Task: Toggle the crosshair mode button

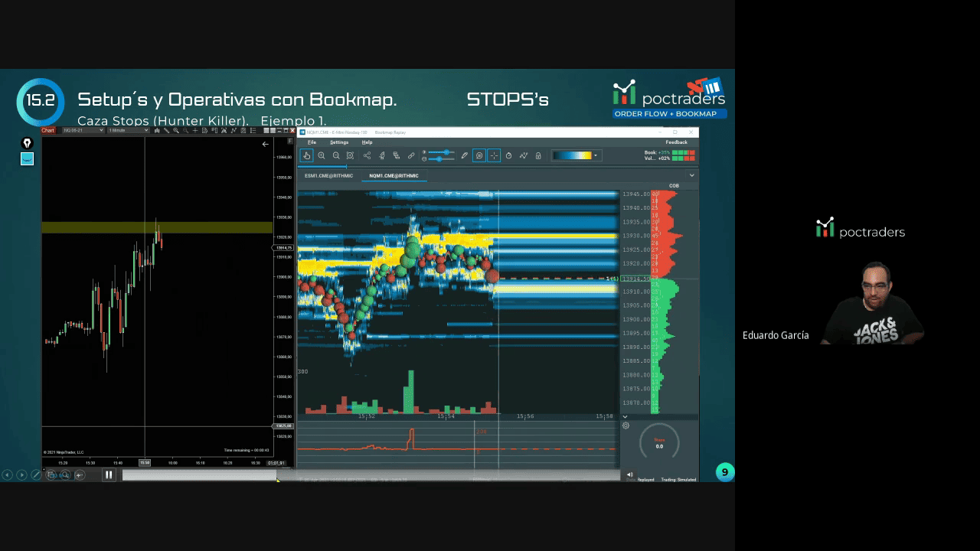Action: click(494, 155)
